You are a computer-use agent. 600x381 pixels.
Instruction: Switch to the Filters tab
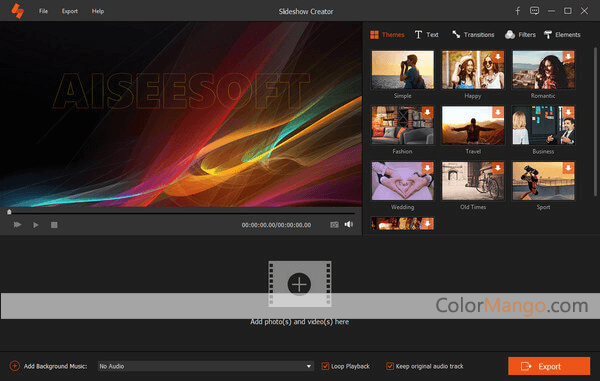pos(520,35)
